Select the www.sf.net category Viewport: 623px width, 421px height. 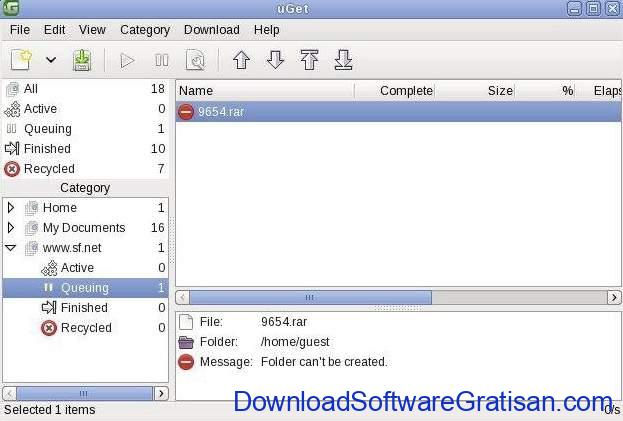[x=85, y=247]
